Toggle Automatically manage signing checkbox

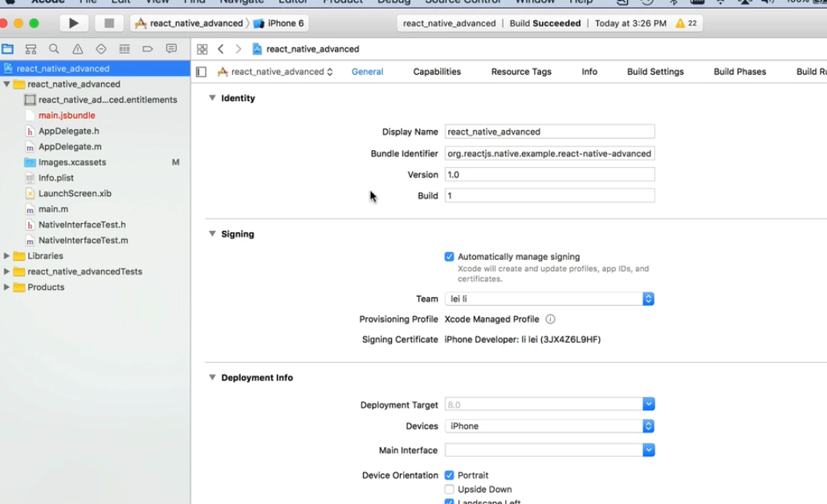pos(449,257)
